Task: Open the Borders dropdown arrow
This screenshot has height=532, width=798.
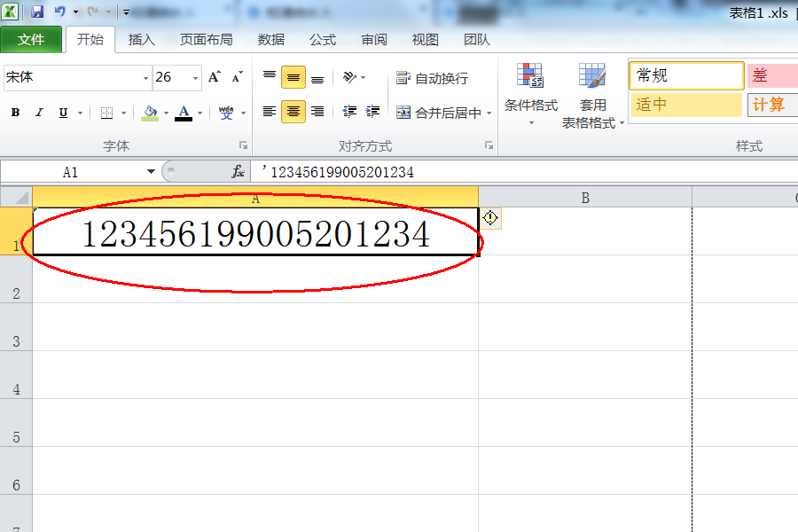Action: click(x=123, y=113)
